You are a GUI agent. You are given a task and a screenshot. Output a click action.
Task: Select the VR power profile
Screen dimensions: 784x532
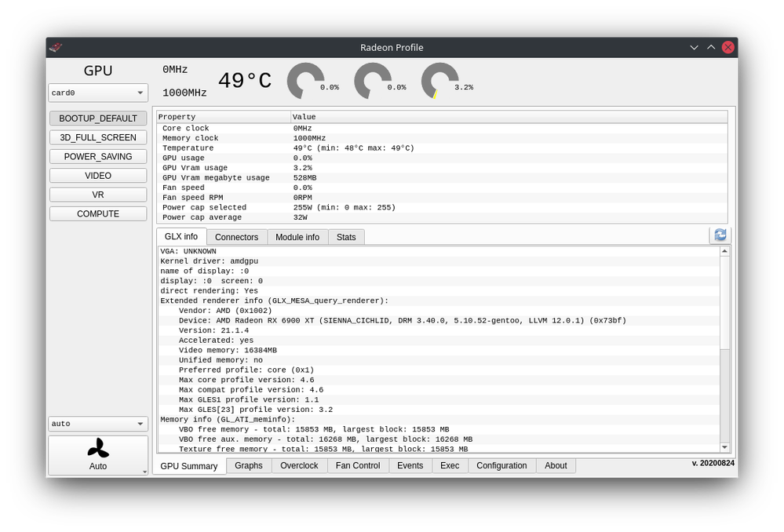[x=98, y=195]
